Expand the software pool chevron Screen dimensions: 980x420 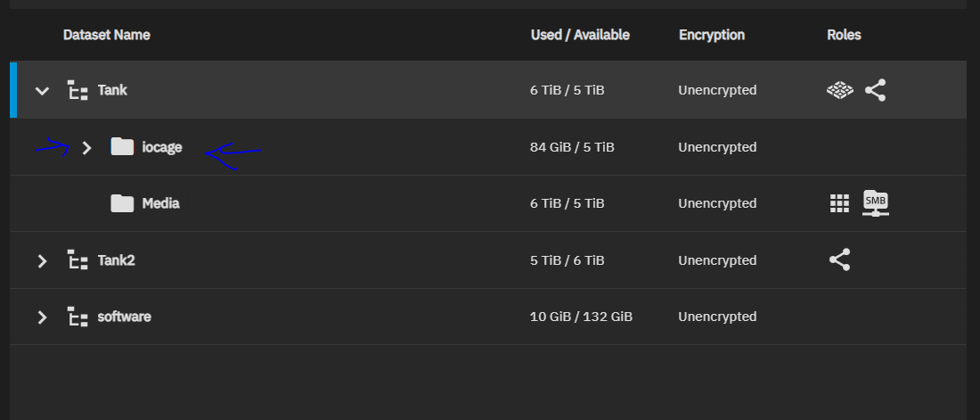pyautogui.click(x=41, y=317)
